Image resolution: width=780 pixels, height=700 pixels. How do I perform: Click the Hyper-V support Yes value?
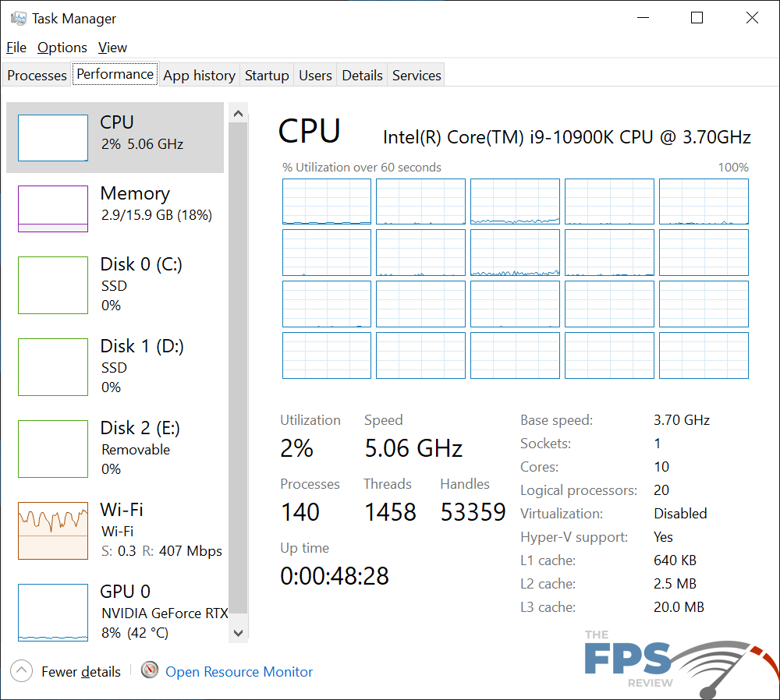663,537
